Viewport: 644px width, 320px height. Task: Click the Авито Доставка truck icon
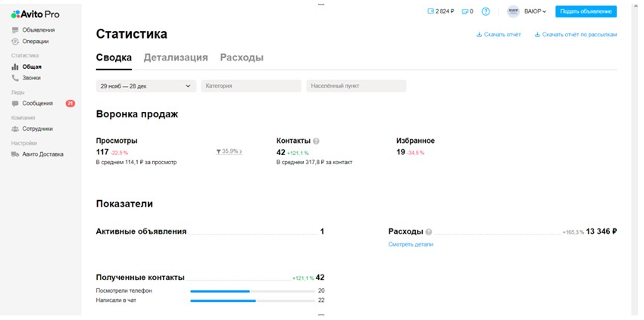15,154
